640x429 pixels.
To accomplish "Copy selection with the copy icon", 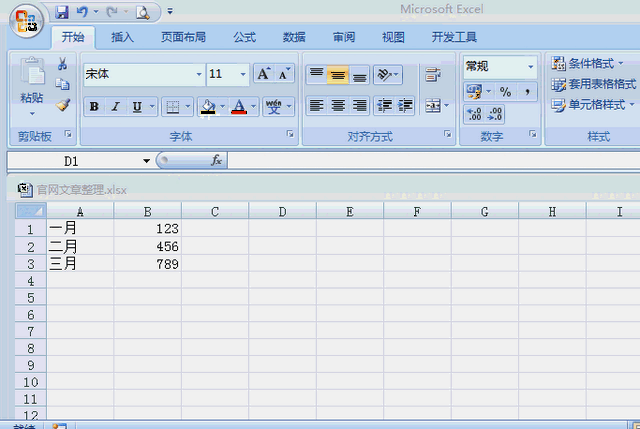I will pyautogui.click(x=62, y=84).
